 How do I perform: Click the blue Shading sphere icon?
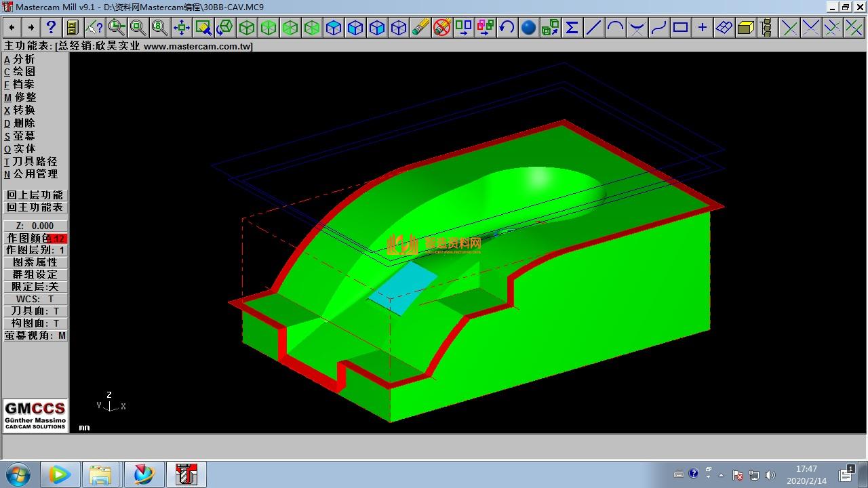point(528,27)
